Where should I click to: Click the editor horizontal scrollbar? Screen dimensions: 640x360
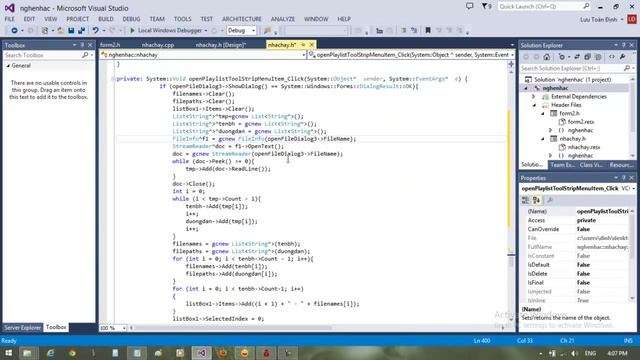[x=233, y=328]
